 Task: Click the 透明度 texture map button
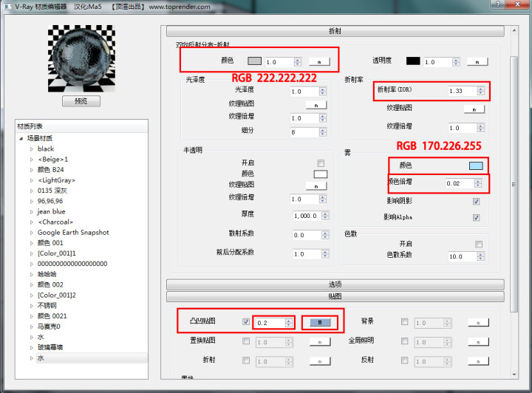coord(477,62)
